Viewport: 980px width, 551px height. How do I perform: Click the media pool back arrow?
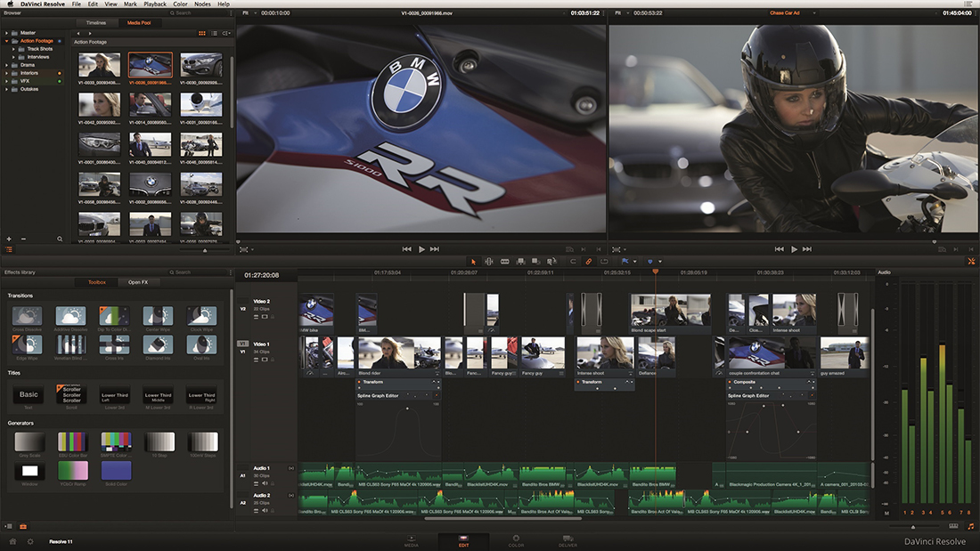78,33
